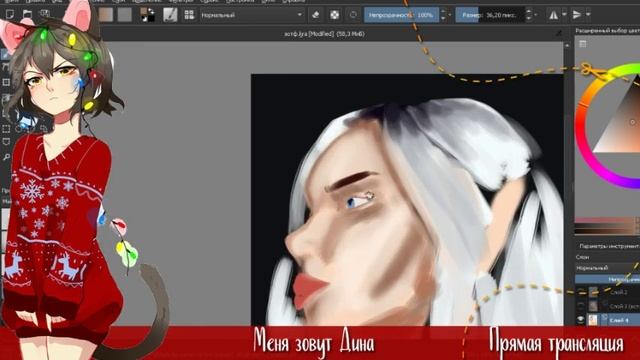The width and height of the screenshot is (640, 360).
Task: Select the rectangular selection tool in toolbox
Action: point(6,129)
